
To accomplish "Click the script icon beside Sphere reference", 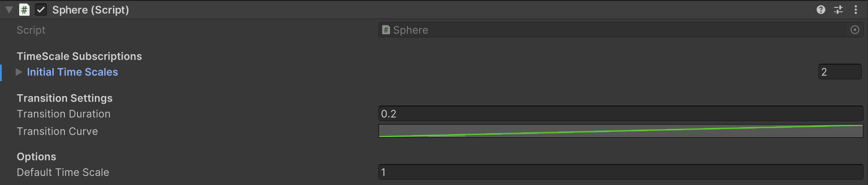I will coord(386,30).
